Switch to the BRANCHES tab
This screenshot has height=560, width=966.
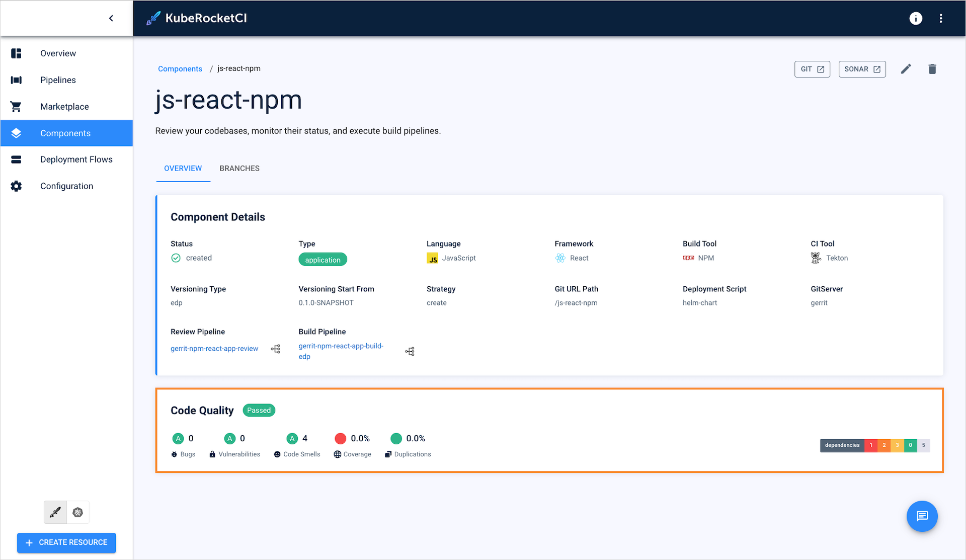pos(239,168)
